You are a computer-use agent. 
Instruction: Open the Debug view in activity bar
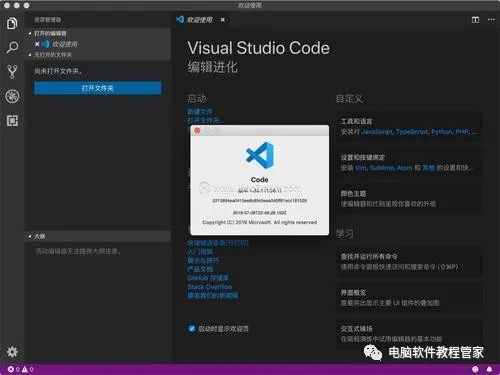click(x=12, y=96)
